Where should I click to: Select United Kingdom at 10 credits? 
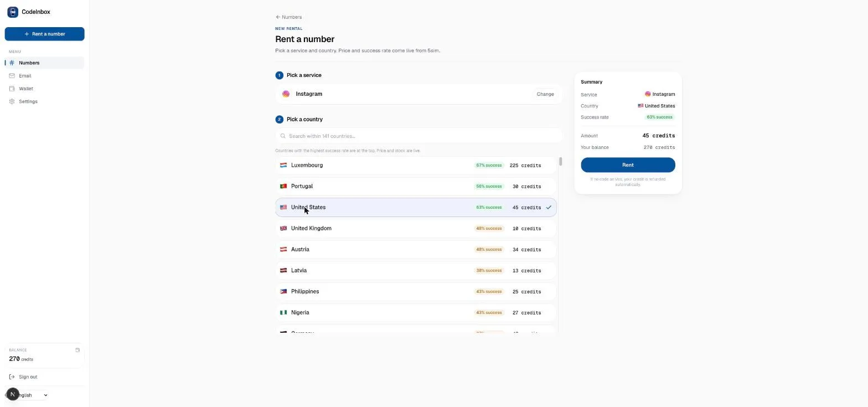(416, 228)
